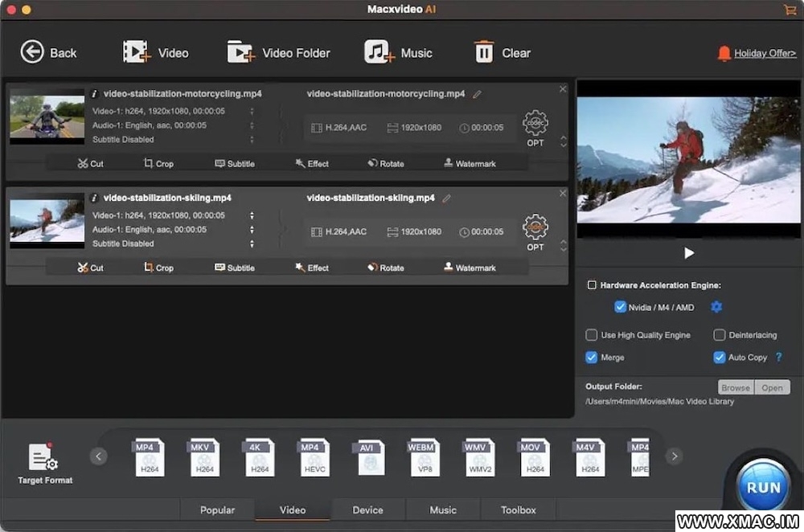Image resolution: width=804 pixels, height=532 pixels.
Task: Toggle the Deinterlacing checkbox
Action: [x=720, y=335]
